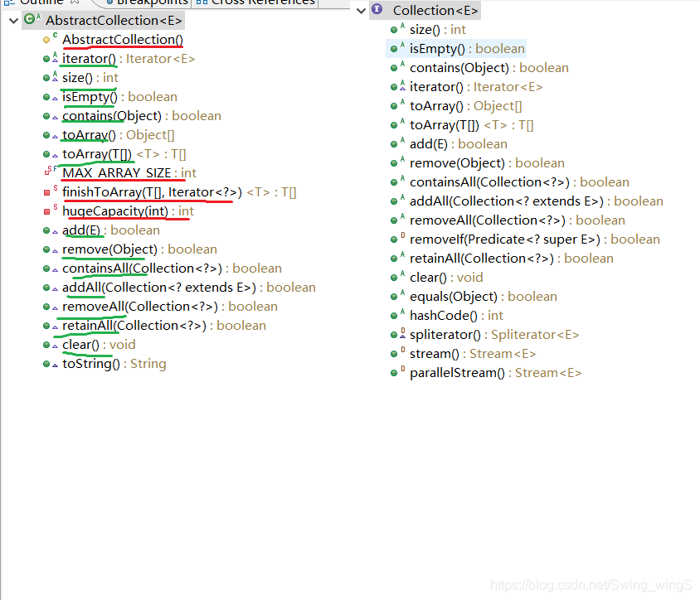Select clear() : void in AbstractCollection
Screen dimensions: 700x600
point(99,345)
